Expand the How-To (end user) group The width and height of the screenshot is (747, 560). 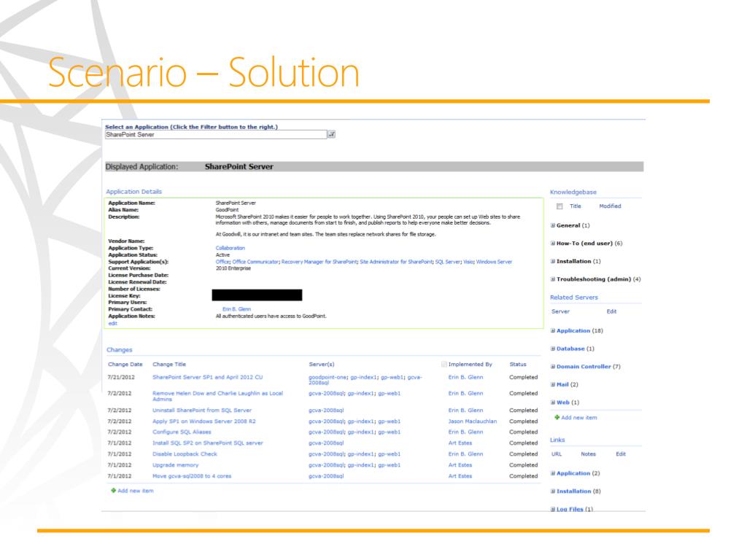(553, 244)
